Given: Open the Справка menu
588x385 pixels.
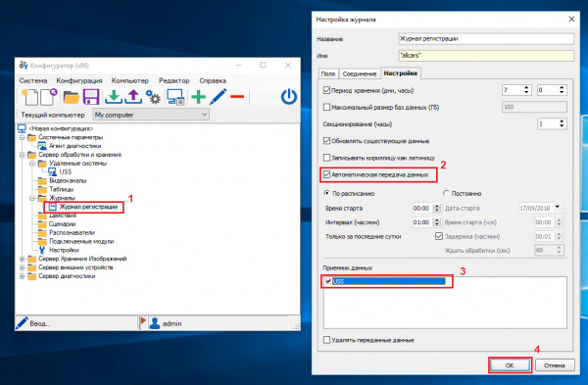Looking at the screenshot, I should [213, 80].
